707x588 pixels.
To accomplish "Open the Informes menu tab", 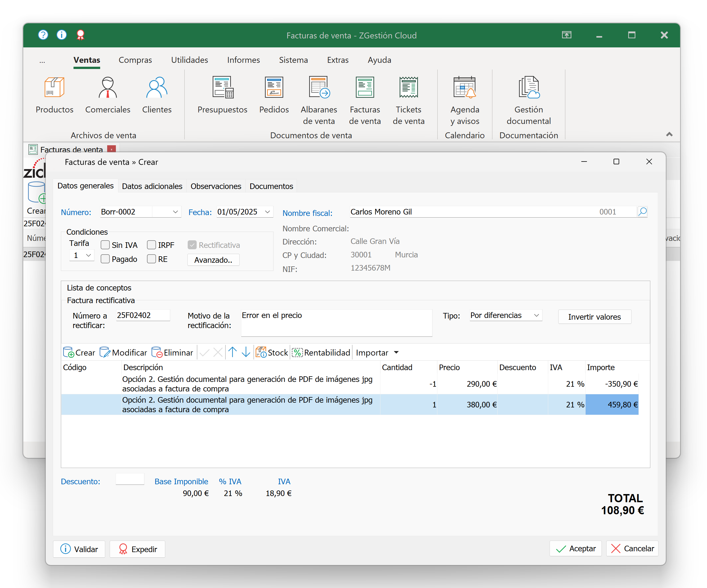I will tap(244, 60).
